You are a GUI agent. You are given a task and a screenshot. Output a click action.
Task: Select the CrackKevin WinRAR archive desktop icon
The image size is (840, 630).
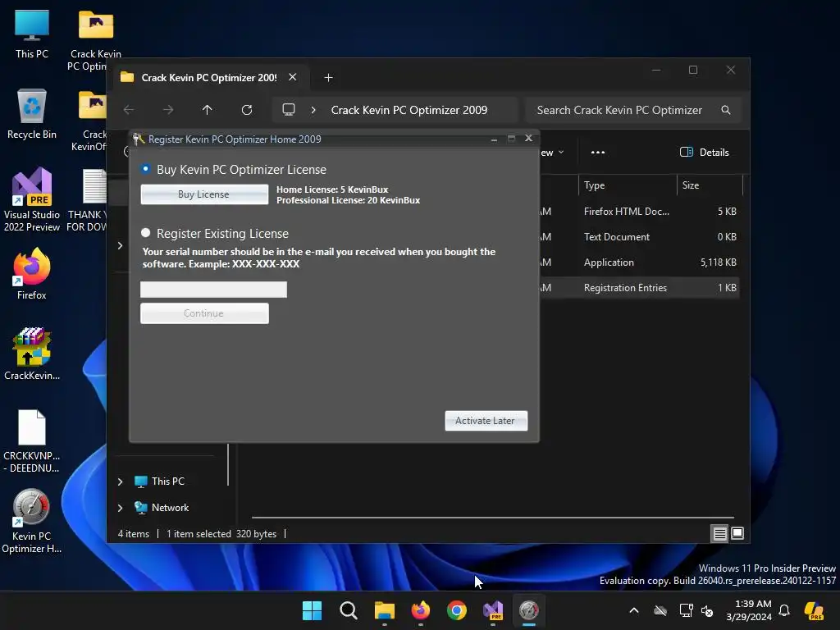click(32, 354)
